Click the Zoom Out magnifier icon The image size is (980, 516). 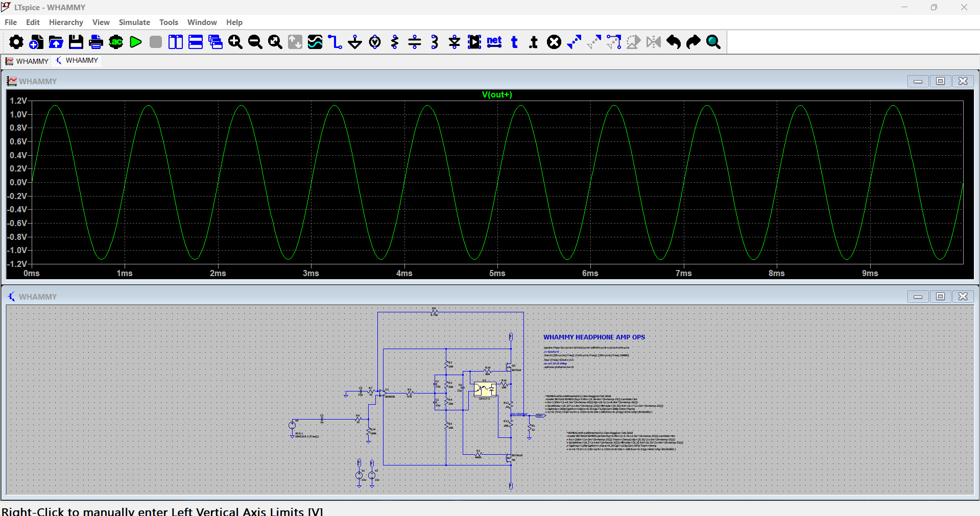(x=255, y=42)
